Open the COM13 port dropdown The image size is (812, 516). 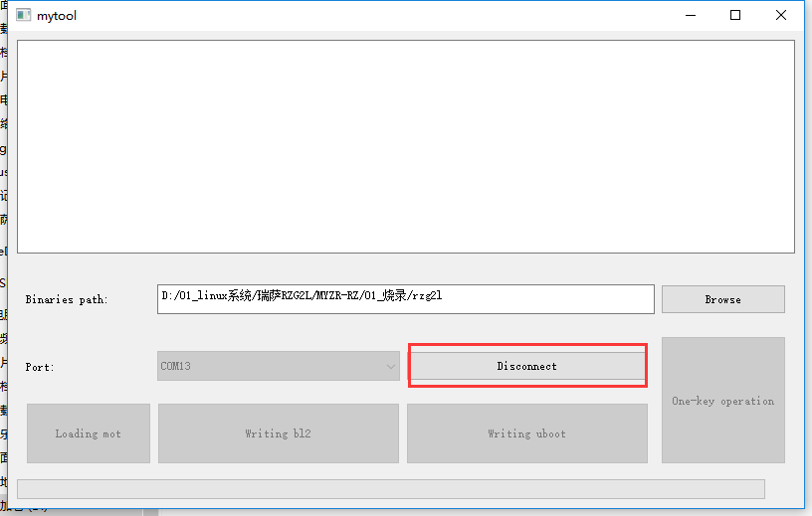tap(279, 366)
